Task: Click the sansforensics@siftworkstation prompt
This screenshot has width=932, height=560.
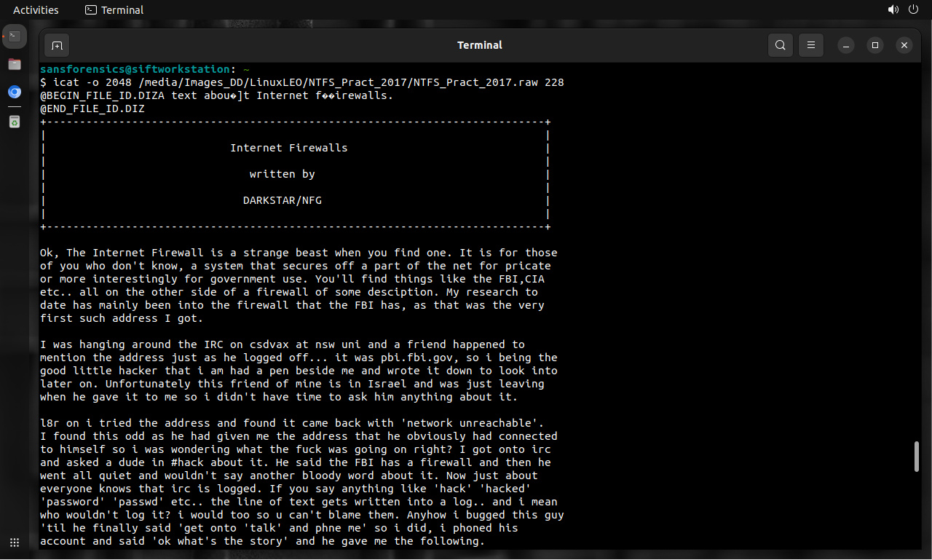Action: 135,69
